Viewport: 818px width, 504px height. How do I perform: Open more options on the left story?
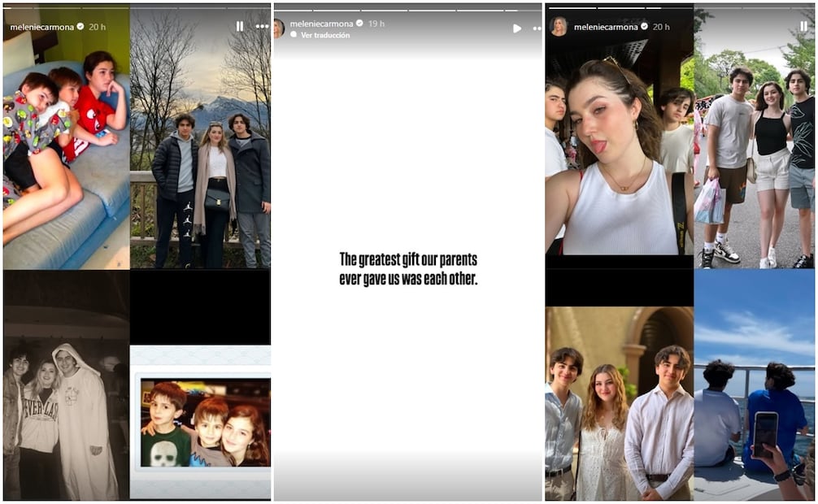[262, 26]
